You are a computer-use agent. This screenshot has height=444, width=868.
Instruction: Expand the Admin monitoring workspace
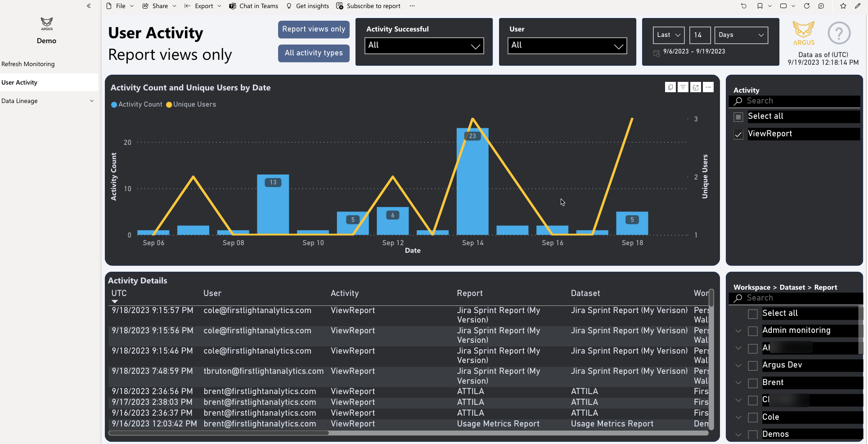(x=738, y=331)
